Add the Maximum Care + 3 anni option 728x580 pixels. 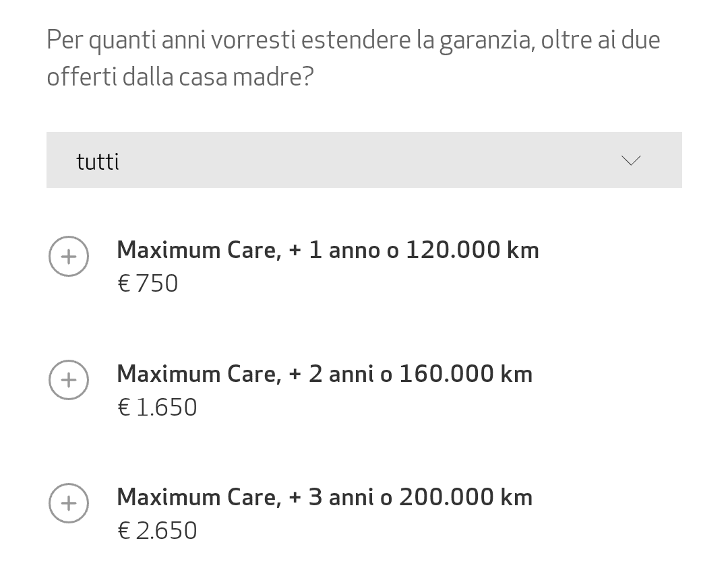69,503
